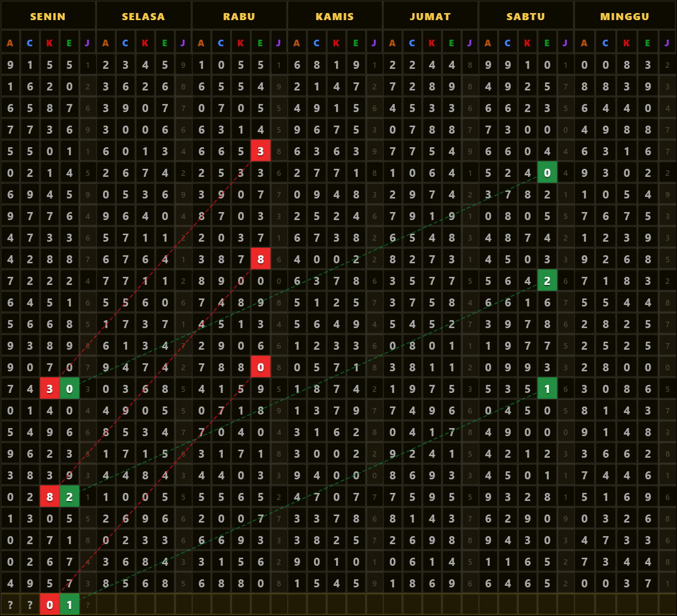This screenshot has height=616, width=677.
Task: Click column letter A under SABTU
Action: coord(488,43)
